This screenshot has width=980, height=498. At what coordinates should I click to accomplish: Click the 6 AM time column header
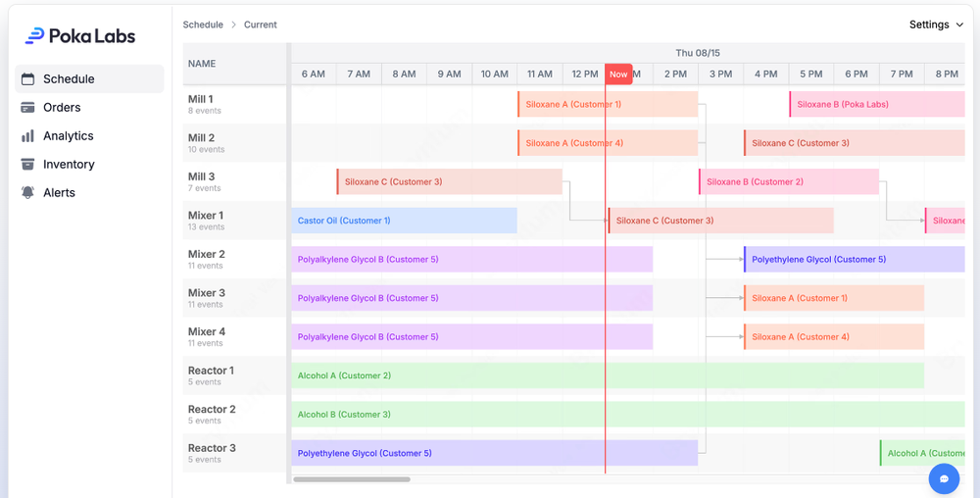(314, 74)
